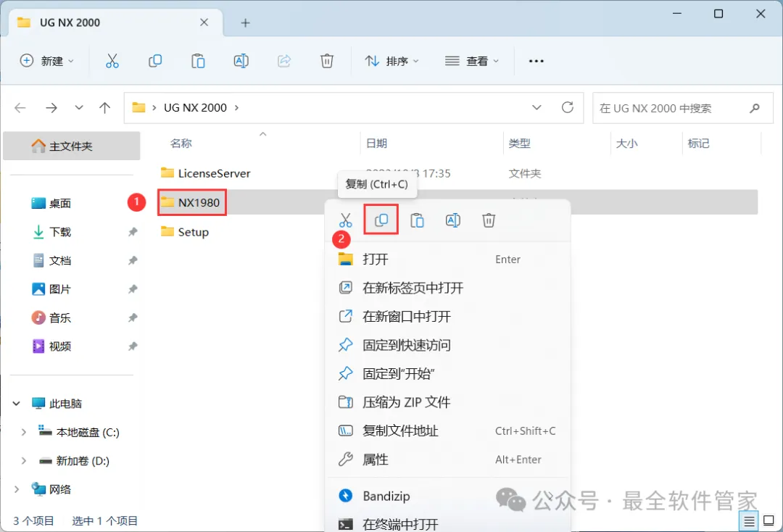
Task: Click the Rename icon in the top toolbar
Action: click(241, 61)
